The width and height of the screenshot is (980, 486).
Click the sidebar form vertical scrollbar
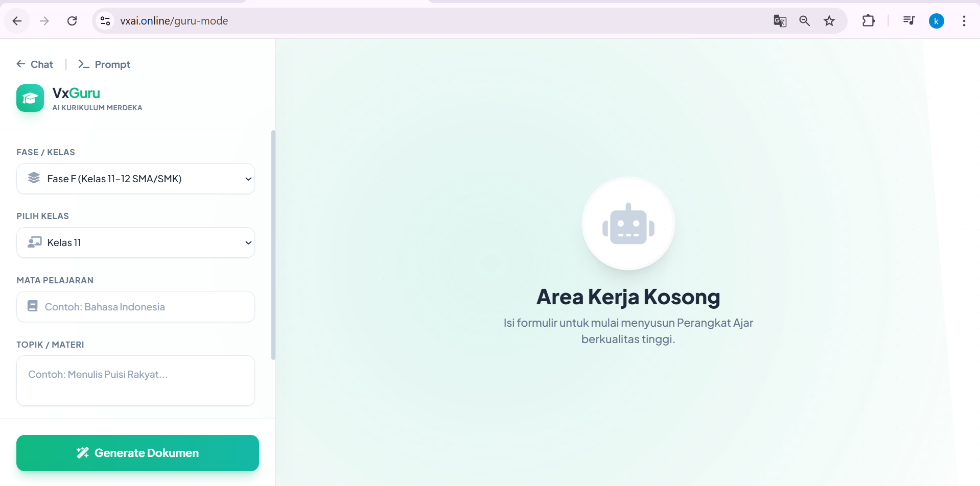coord(273,245)
